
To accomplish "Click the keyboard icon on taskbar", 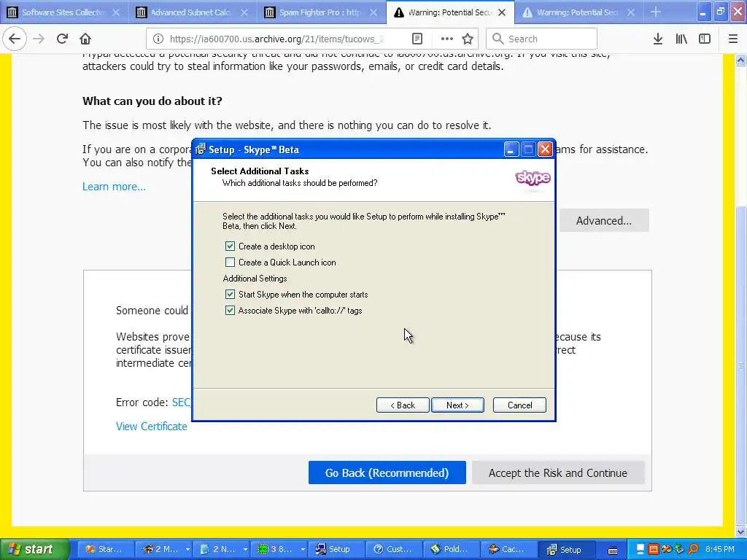I will pyautogui.click(x=613, y=550).
